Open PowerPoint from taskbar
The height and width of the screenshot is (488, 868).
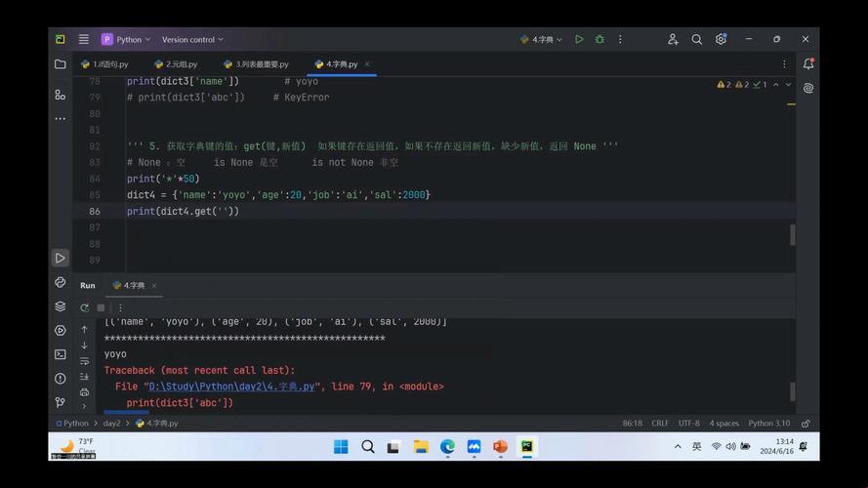(501, 446)
